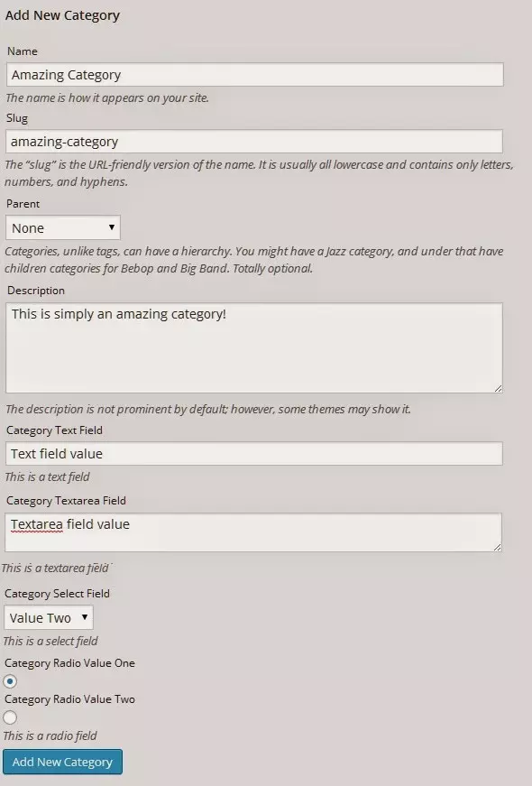532x786 pixels.
Task: Place cursor in the Description textarea
Action: [x=254, y=347]
